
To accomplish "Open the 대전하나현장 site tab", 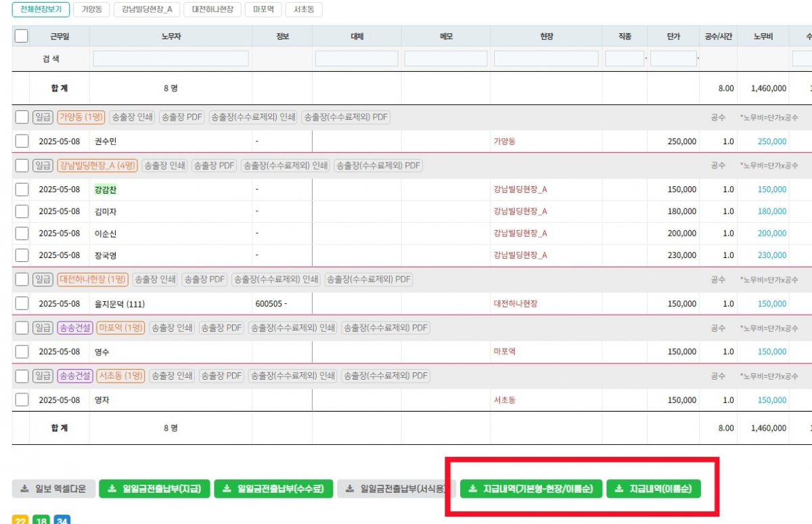I will pos(212,9).
